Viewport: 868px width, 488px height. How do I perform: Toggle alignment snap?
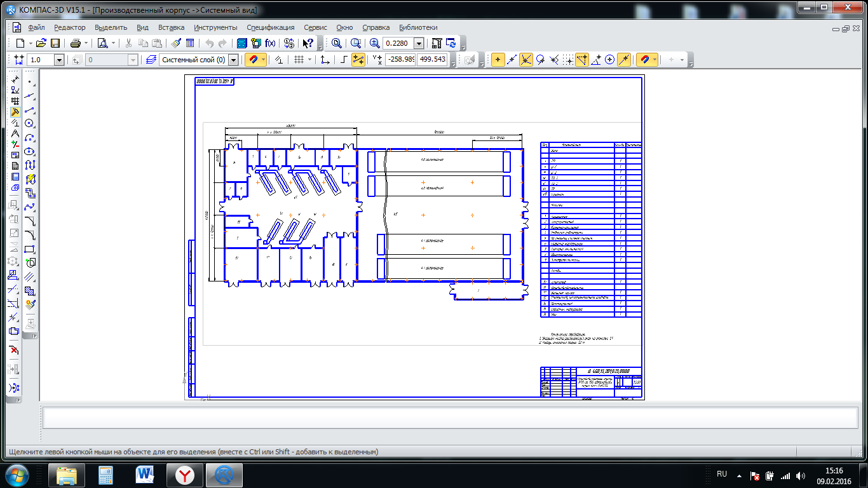(x=582, y=60)
